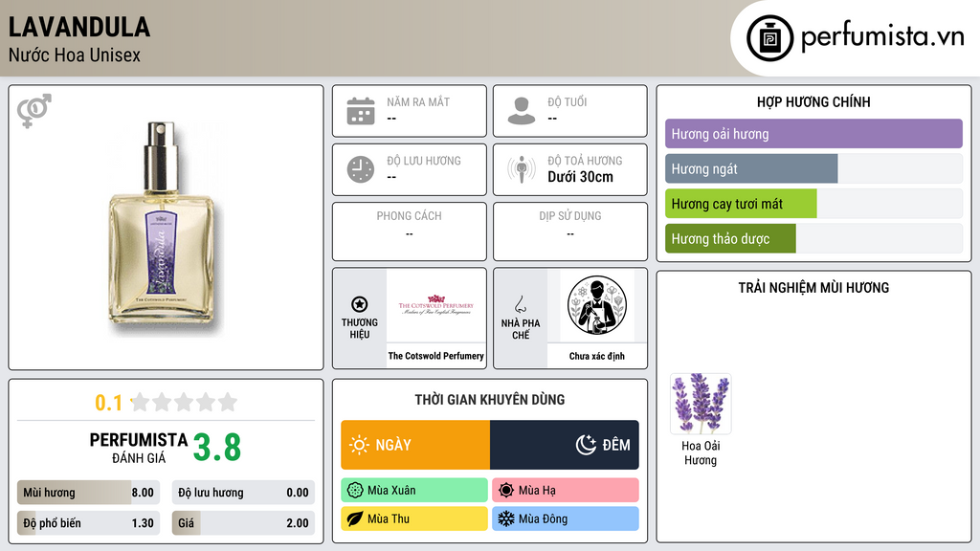This screenshot has width=980, height=551.
Task: Click the Hợp hương chính heading
Action: pos(813,101)
